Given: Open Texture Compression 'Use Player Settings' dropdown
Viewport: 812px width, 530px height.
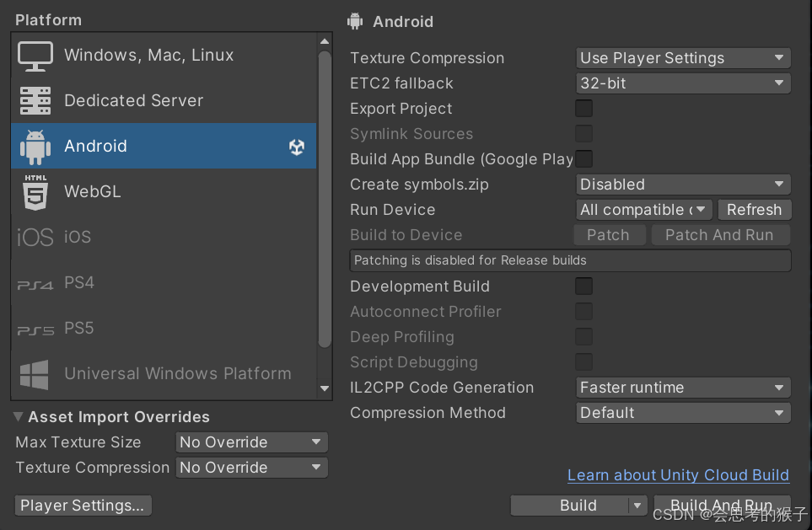Looking at the screenshot, I should [x=683, y=58].
